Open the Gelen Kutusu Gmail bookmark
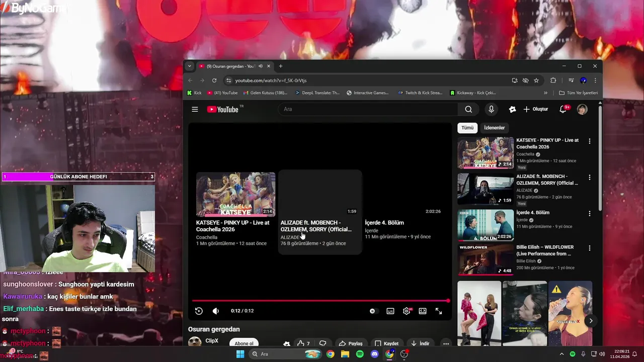 [265, 93]
